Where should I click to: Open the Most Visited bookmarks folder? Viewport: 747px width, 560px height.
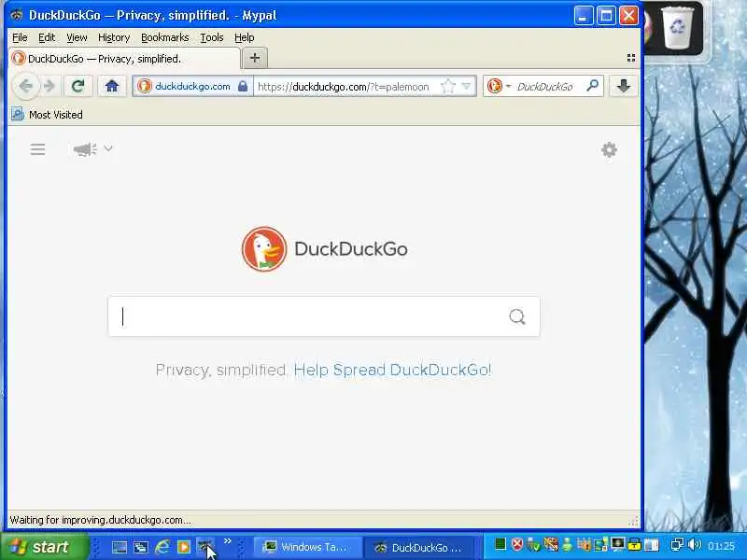click(47, 114)
